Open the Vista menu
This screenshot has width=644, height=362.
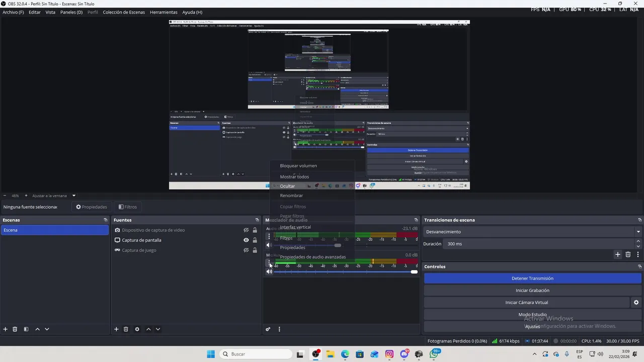pos(50,12)
